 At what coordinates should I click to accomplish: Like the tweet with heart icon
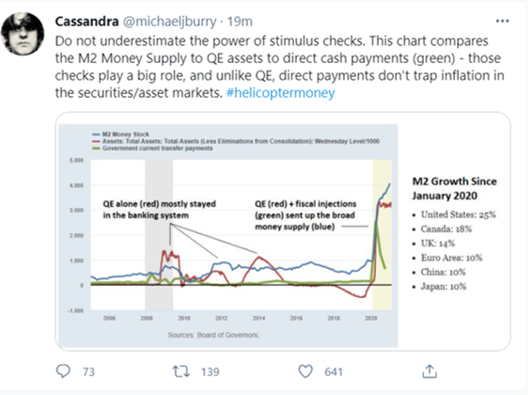(x=305, y=371)
